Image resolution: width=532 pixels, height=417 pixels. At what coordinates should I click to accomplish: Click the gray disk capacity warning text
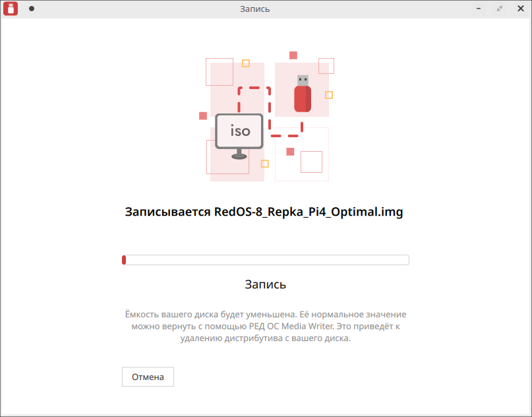click(x=266, y=326)
